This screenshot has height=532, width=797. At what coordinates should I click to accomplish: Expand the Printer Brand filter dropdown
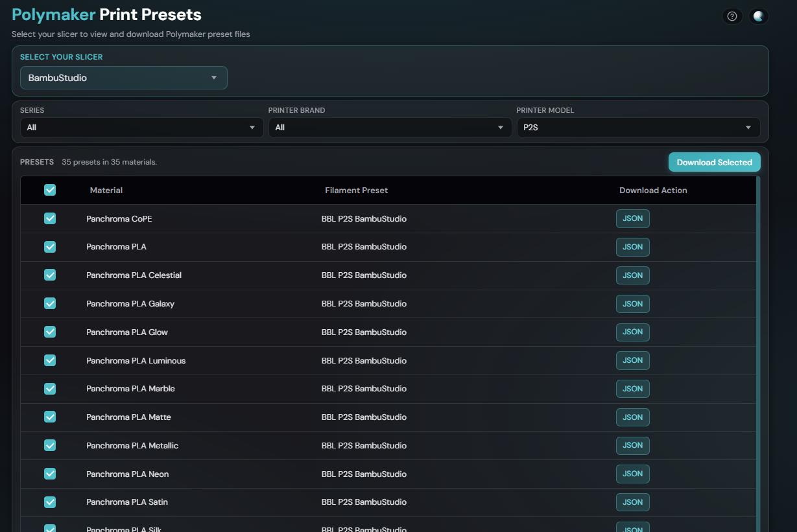click(x=390, y=128)
